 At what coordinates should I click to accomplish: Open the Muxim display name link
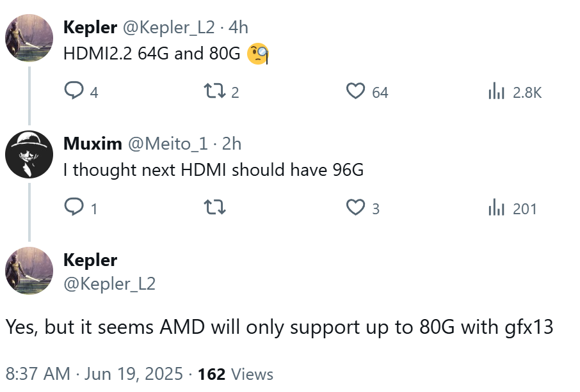point(92,143)
